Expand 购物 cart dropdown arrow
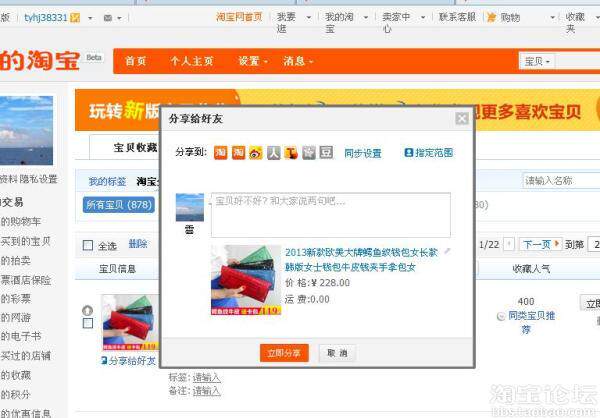This screenshot has width=600, height=418. pos(552,18)
